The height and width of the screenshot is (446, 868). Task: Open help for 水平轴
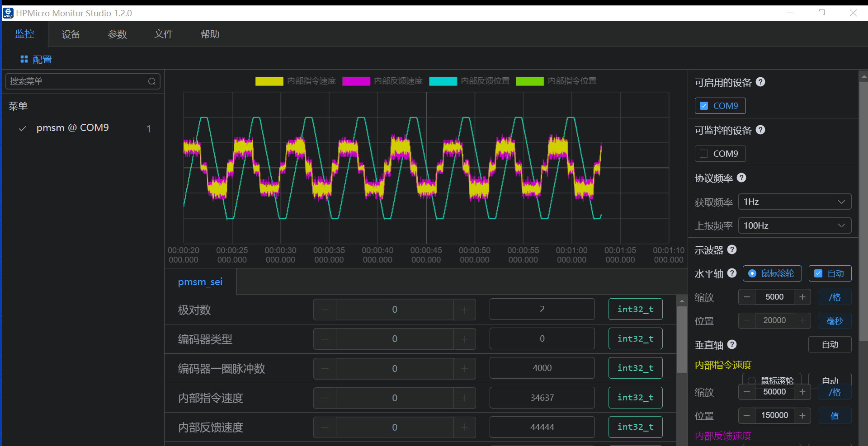(x=732, y=273)
